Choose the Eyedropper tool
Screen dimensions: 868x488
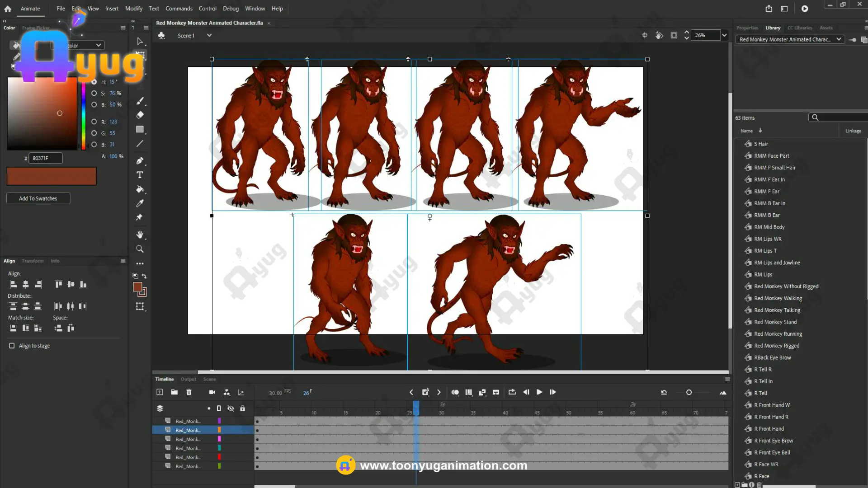(x=140, y=203)
